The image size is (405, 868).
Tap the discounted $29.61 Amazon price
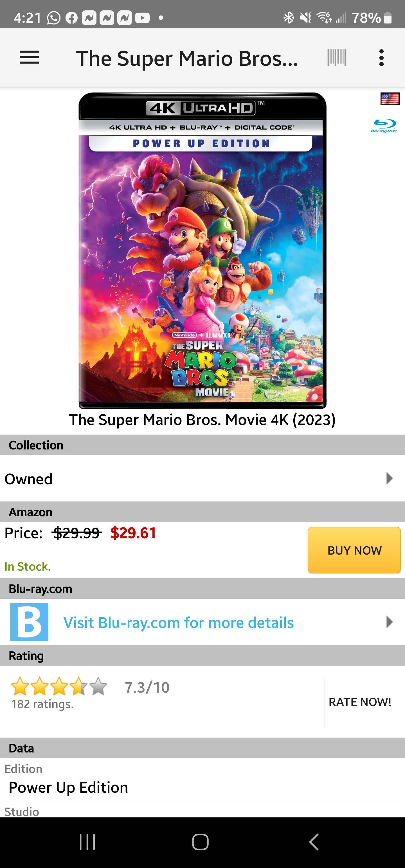click(133, 533)
